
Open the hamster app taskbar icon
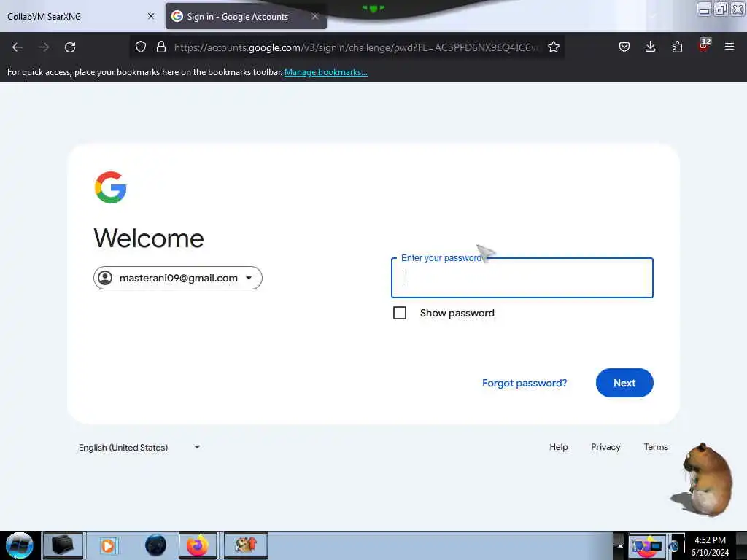[x=246, y=545]
